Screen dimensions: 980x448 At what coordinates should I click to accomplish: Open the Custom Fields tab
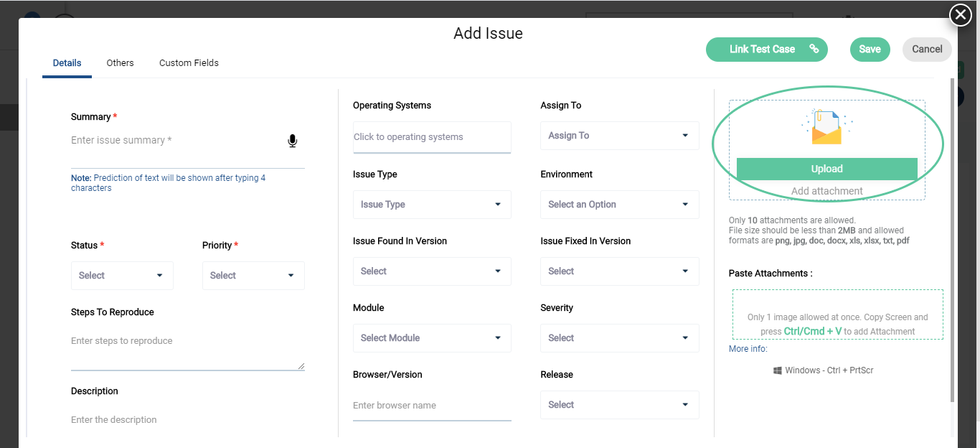click(x=189, y=63)
